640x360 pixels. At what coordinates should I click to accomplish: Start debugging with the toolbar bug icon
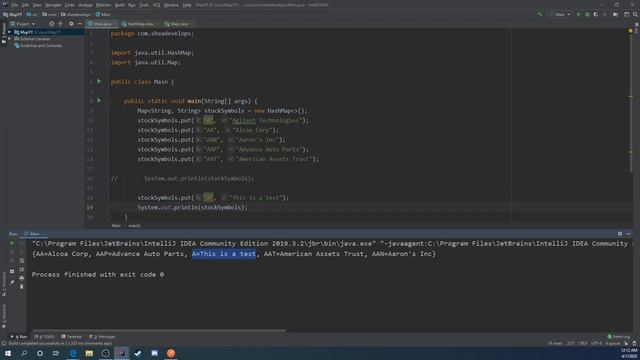click(587, 14)
